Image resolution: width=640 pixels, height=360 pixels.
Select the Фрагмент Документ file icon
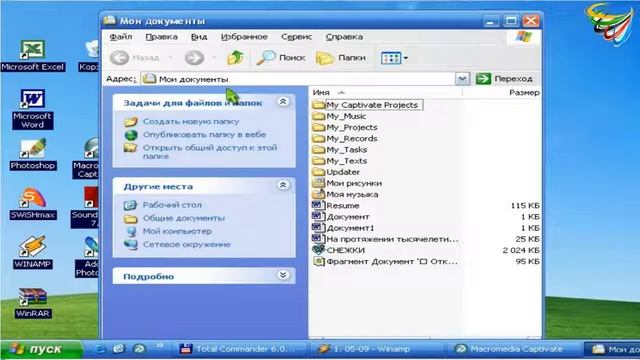pyautogui.click(x=318, y=261)
